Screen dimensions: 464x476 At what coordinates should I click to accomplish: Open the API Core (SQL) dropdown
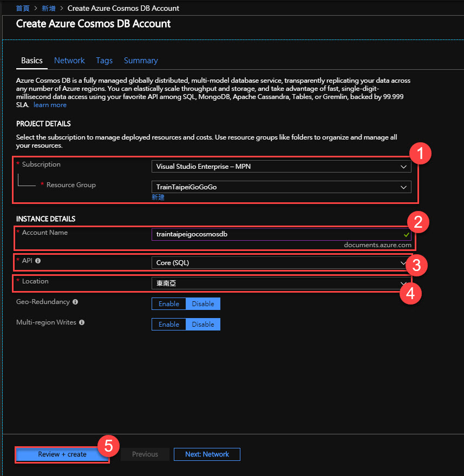(x=281, y=263)
